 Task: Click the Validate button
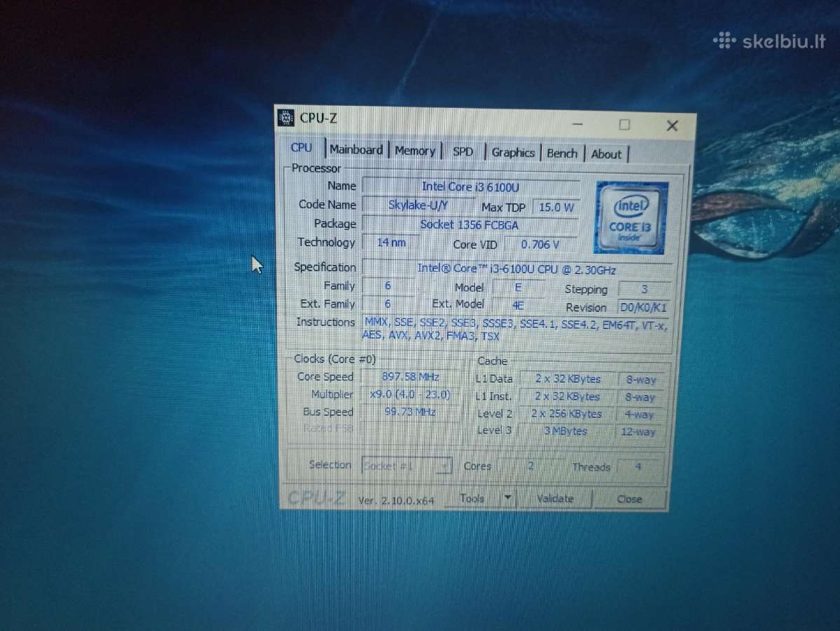click(x=555, y=498)
